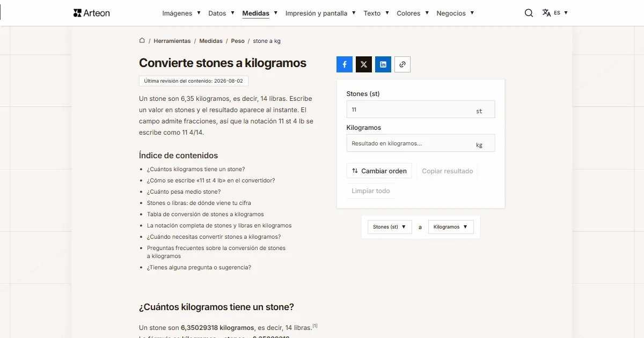Click the 'Índice de contenidos' heading

(x=179, y=156)
